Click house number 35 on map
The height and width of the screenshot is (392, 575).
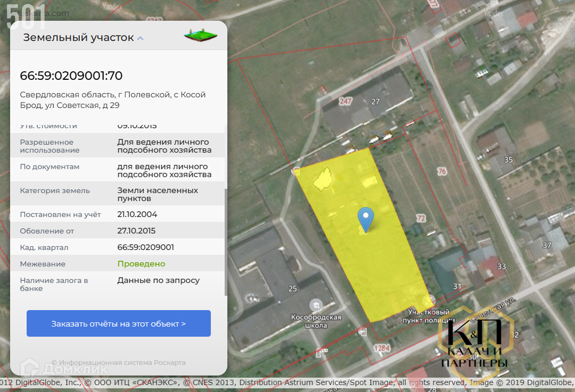(508, 160)
